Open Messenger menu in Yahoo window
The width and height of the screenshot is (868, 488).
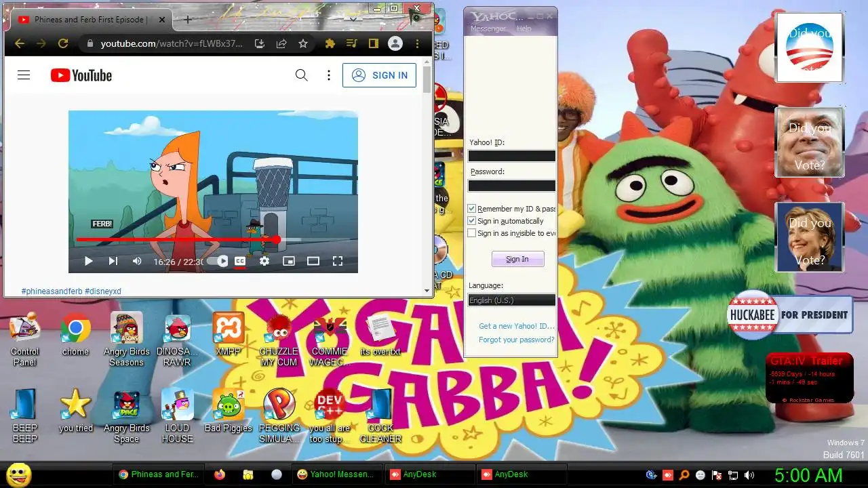coord(488,28)
